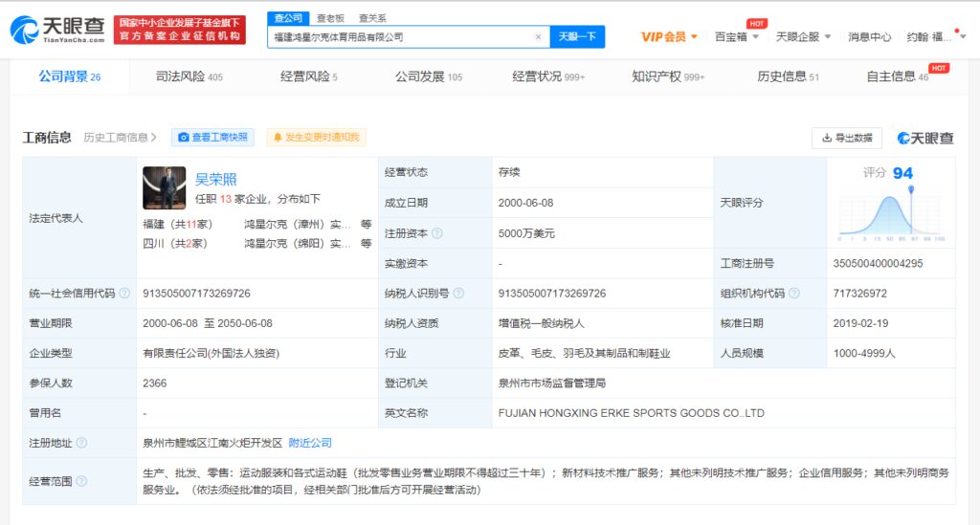Click 吴荣照 portrait photo

[165, 187]
